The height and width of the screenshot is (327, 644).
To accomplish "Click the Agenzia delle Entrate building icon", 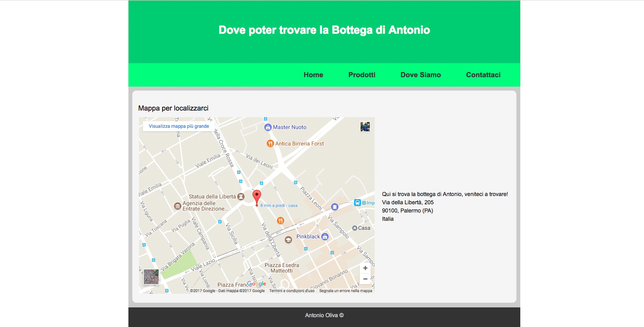I will pyautogui.click(x=177, y=206).
